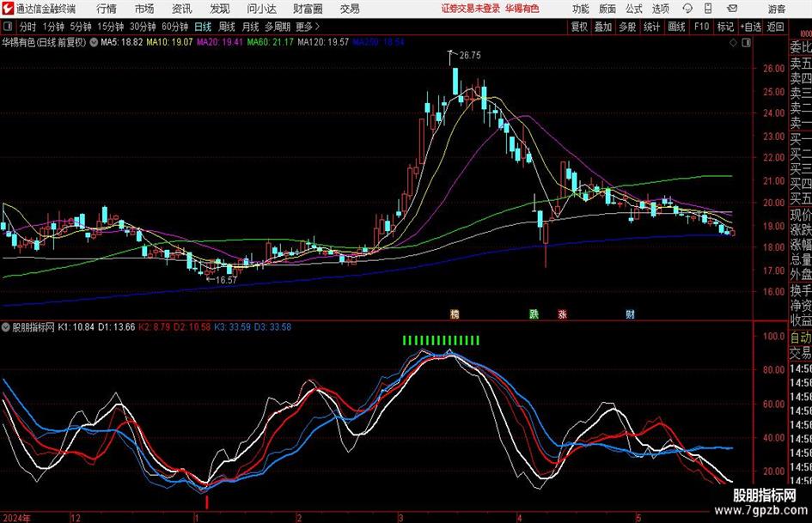This screenshot has height=523, width=812.
Task: Switch to 周线 weekly tab
Action: click(226, 27)
